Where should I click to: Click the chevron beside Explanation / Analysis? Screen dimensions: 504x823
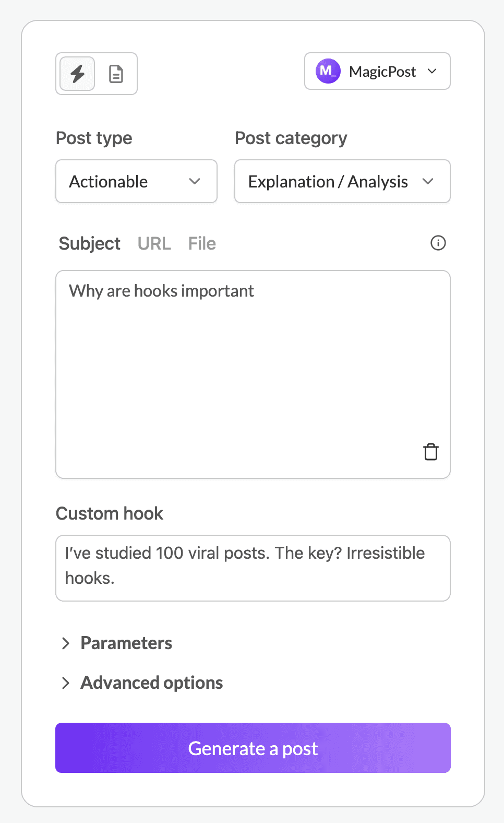point(428,181)
